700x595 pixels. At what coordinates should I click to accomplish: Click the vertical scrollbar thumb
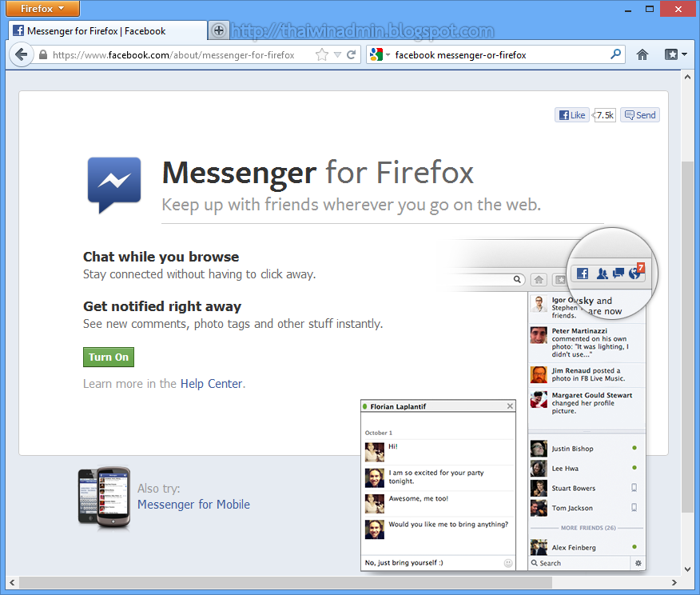[x=687, y=337]
